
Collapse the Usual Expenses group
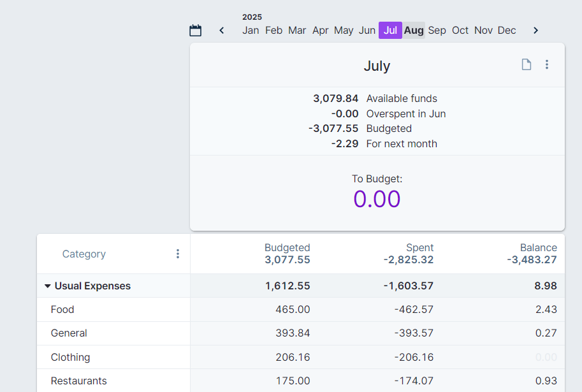(x=47, y=286)
